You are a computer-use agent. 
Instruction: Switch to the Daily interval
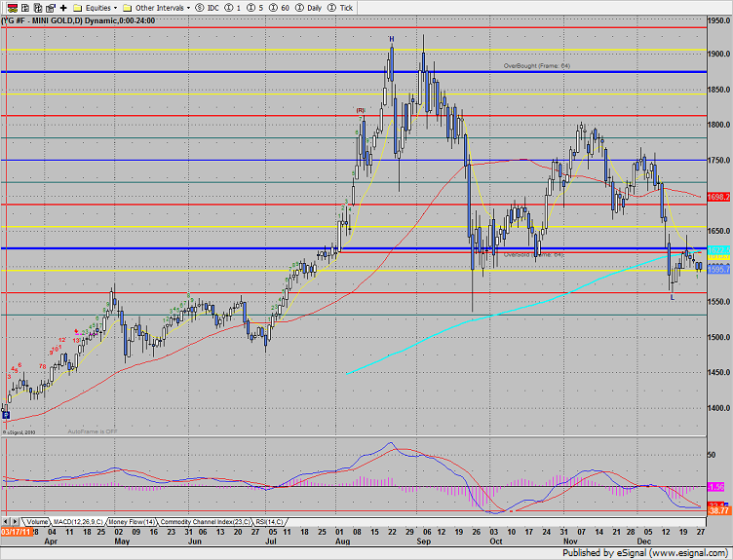(x=309, y=8)
